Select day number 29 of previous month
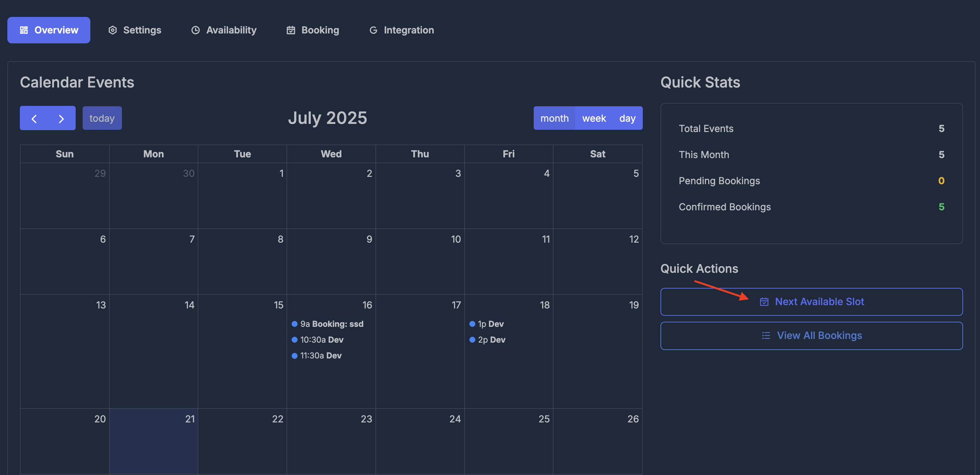 pos(100,174)
